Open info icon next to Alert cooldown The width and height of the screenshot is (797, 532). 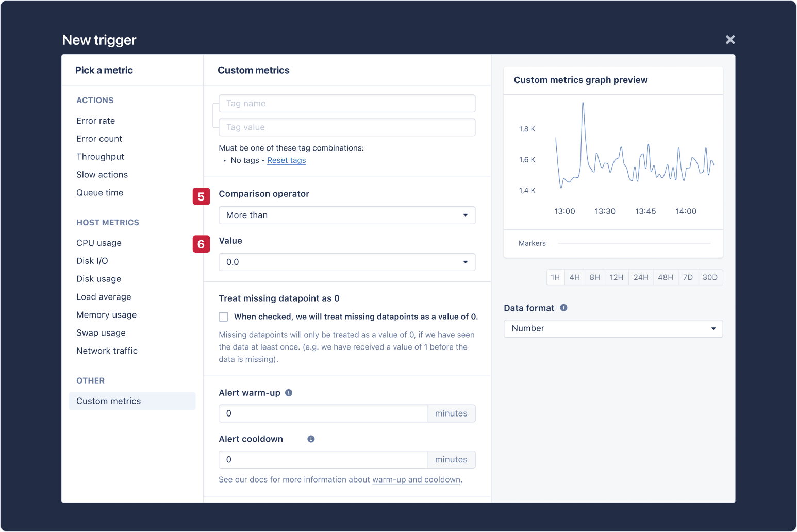coord(311,439)
